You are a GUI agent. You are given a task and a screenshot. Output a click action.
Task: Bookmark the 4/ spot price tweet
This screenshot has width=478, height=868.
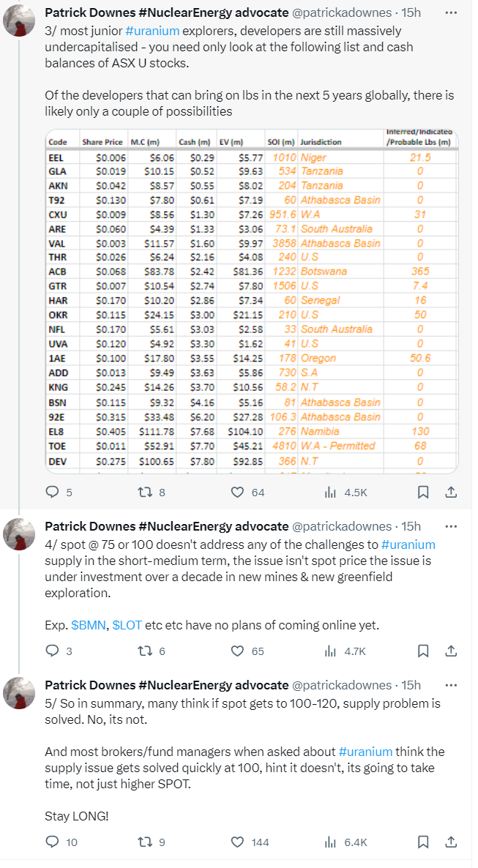click(423, 651)
